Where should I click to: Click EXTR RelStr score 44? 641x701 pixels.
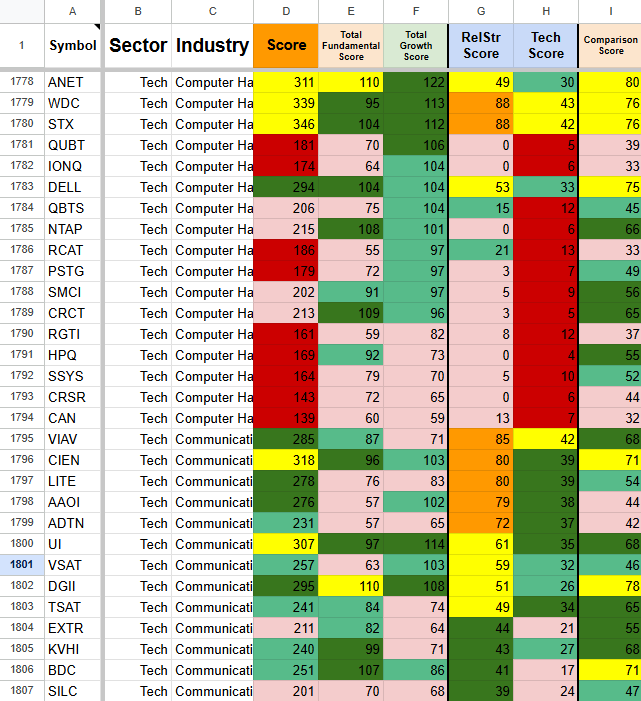[x=481, y=629]
